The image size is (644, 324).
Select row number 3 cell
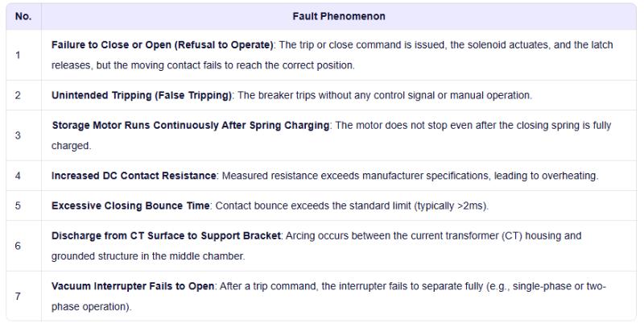click(x=18, y=135)
